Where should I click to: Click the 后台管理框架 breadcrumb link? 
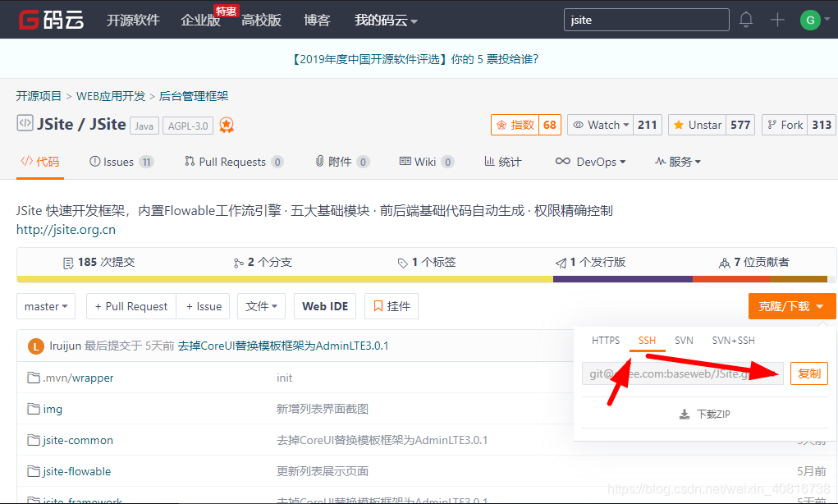[194, 96]
